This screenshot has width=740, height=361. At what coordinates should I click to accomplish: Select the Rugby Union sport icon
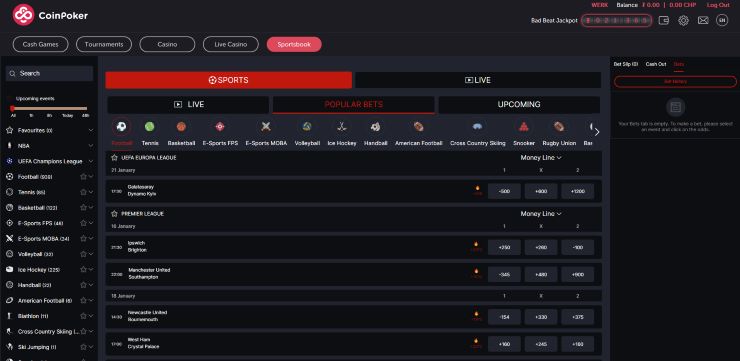[x=559, y=126]
